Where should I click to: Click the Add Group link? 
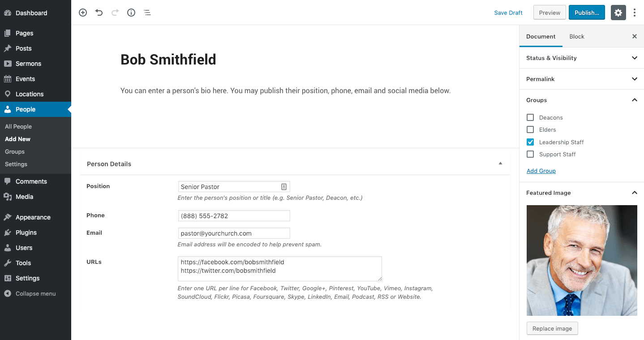541,171
